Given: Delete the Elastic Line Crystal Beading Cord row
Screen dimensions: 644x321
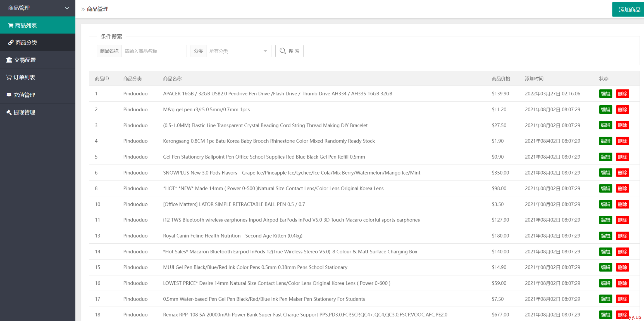Looking at the screenshot, I should pos(622,125).
